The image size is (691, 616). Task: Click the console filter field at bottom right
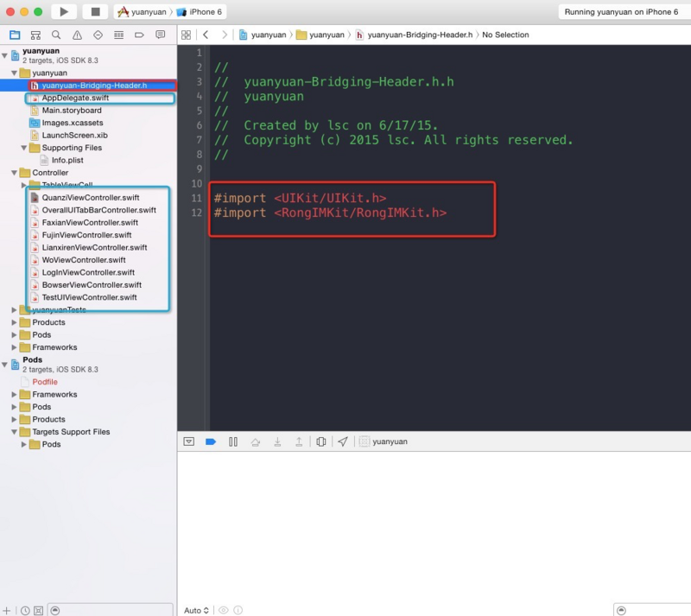652,610
